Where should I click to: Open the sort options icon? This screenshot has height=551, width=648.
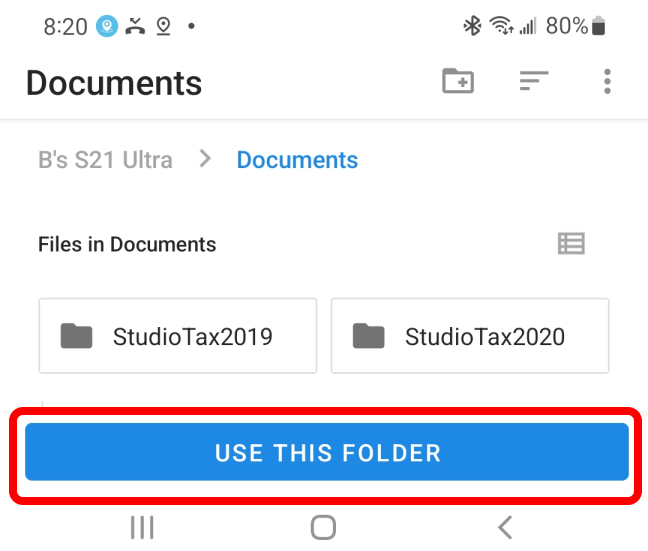(534, 81)
